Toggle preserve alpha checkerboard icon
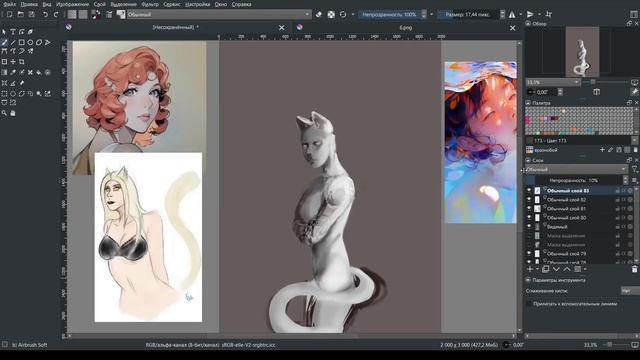The height and width of the screenshot is (360, 640). pos(331,15)
